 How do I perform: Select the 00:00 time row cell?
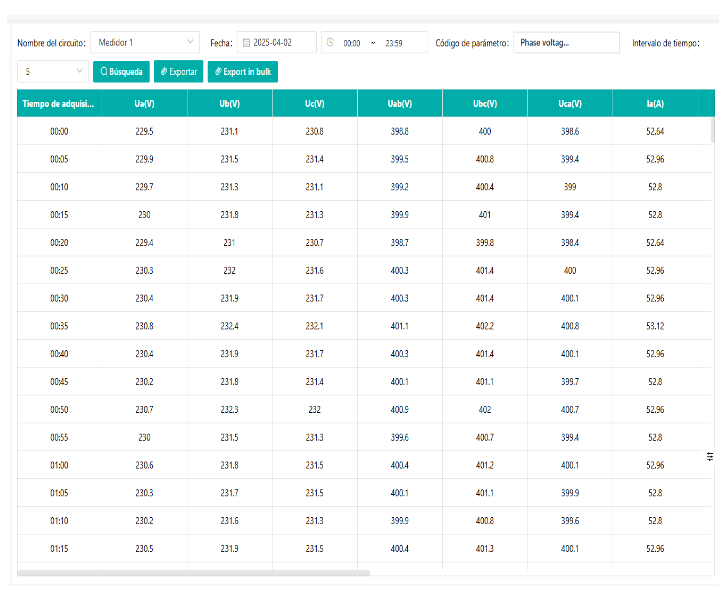(59, 132)
